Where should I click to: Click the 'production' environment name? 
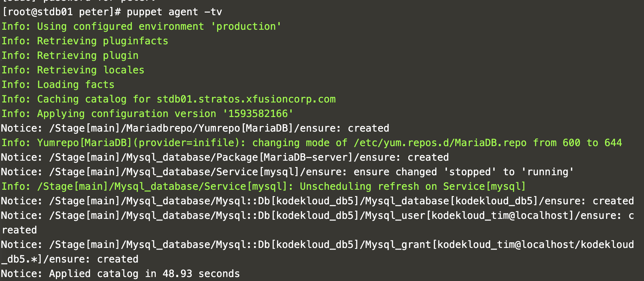[x=246, y=26]
